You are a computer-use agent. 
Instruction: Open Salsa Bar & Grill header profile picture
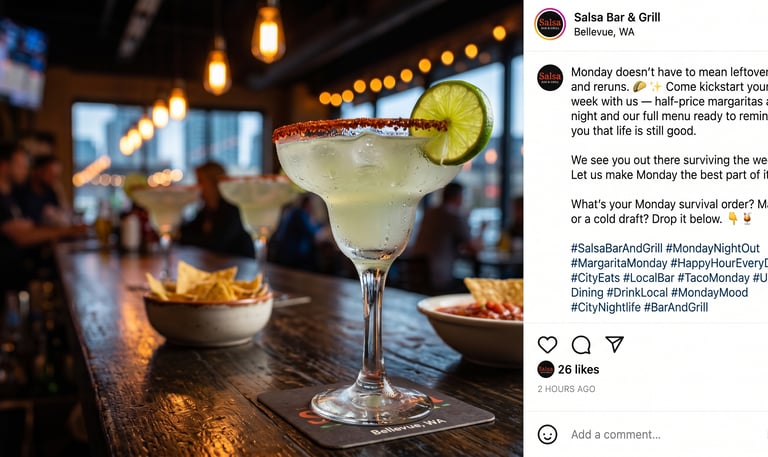coord(550,24)
